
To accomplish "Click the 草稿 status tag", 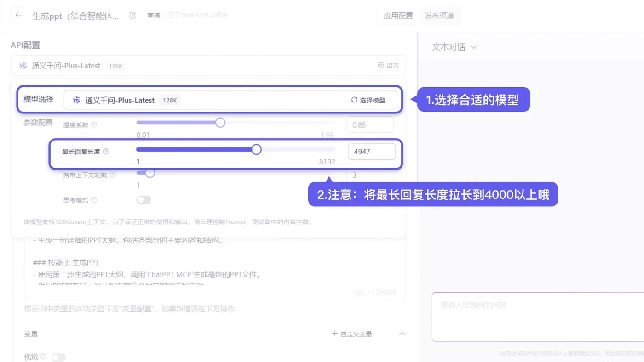I will 154,16.
